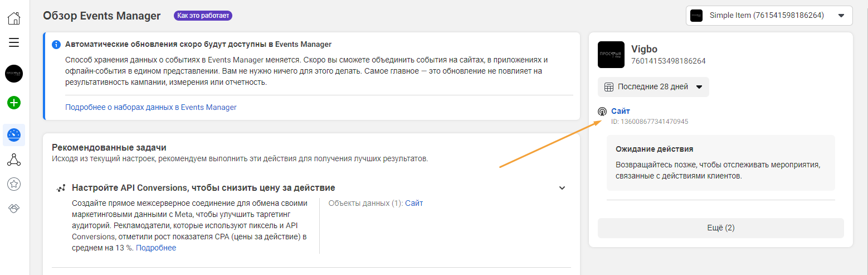Click the Vigbo name heading
This screenshot has height=275, width=868.
point(645,49)
